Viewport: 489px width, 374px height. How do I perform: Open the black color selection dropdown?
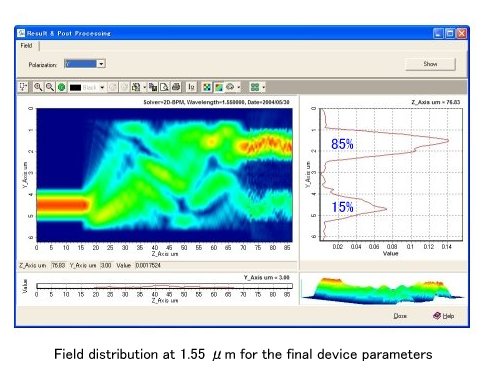tap(102, 88)
